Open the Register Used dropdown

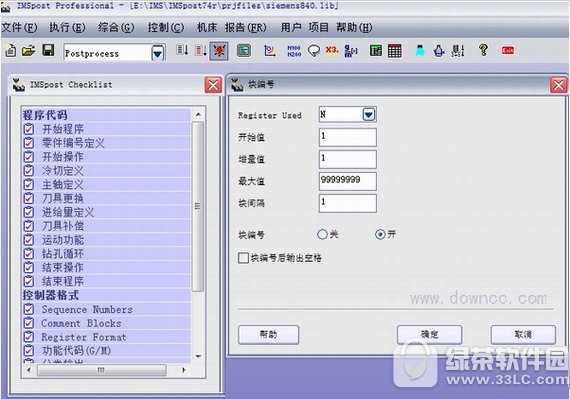(369, 115)
